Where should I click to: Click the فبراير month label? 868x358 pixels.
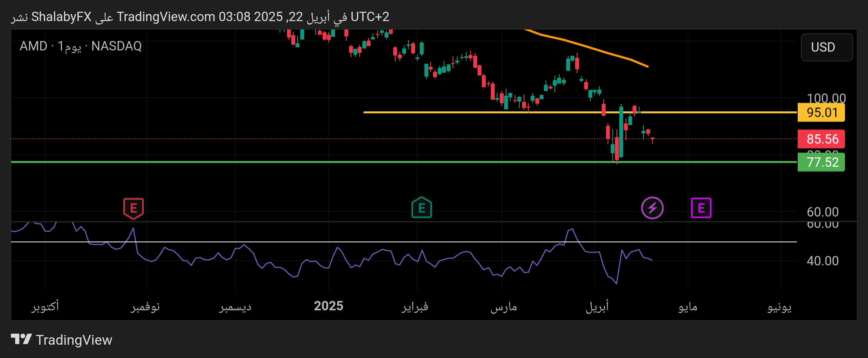415,307
